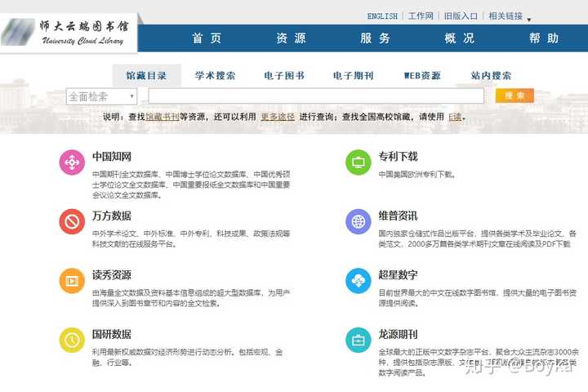Open the 工作网 top link

[x=421, y=16]
